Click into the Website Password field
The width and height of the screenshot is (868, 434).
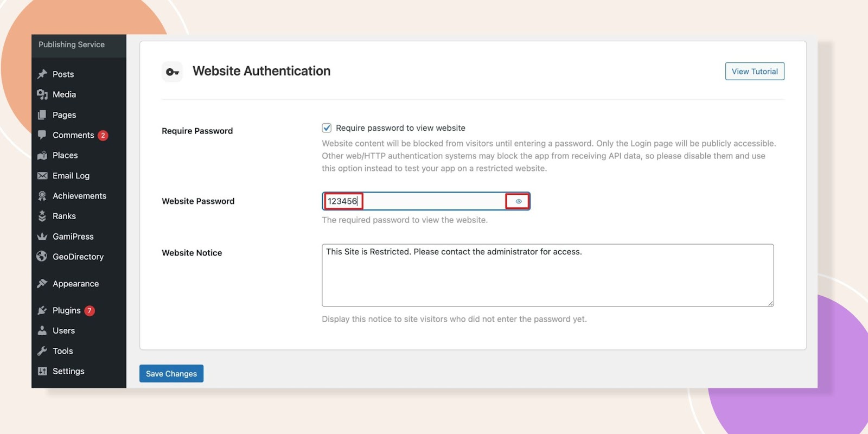(426, 201)
